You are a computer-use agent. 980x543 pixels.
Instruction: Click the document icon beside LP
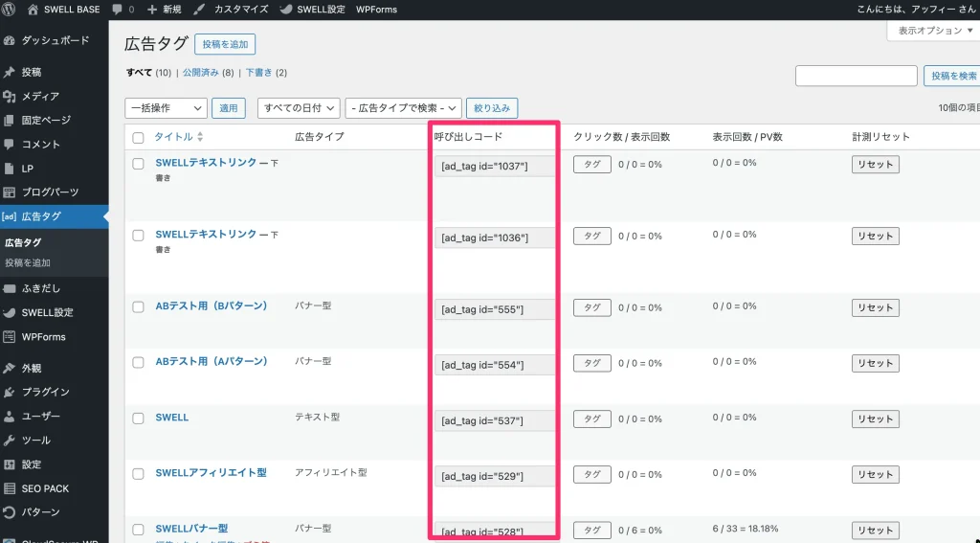point(9,169)
